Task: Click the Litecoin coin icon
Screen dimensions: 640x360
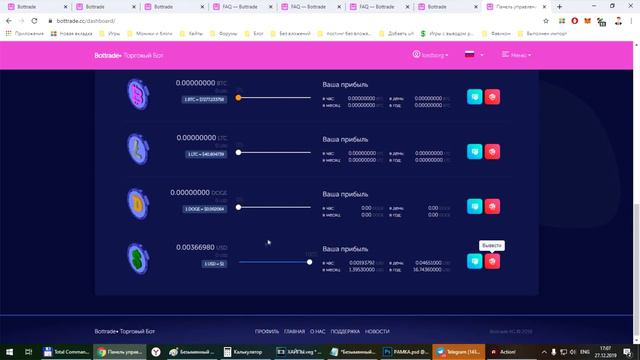Action: (x=138, y=149)
